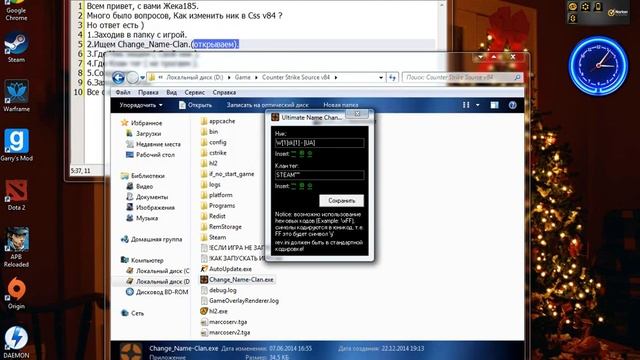Screen dimensions: 640x360
Task: Open the appcache folder
Action: click(218, 121)
